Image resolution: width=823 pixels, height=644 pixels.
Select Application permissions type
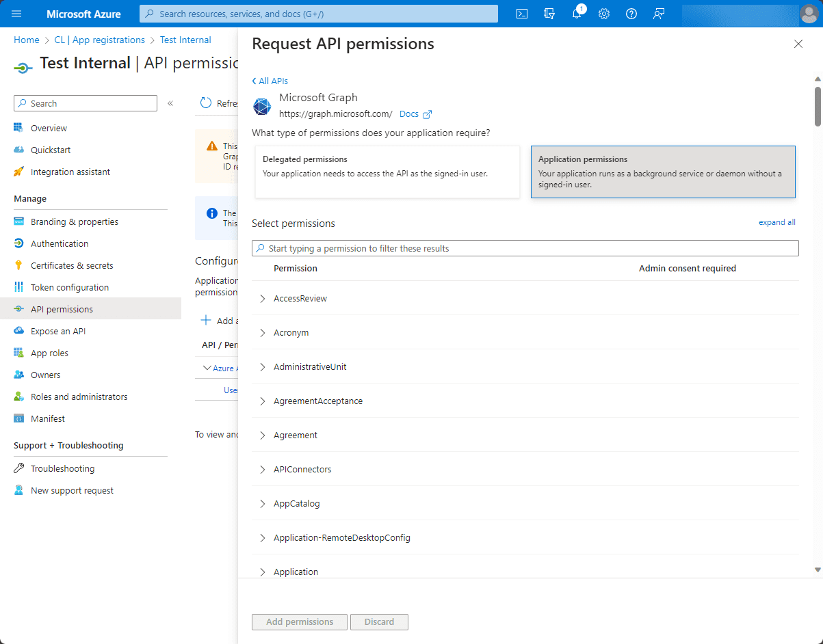tap(663, 172)
